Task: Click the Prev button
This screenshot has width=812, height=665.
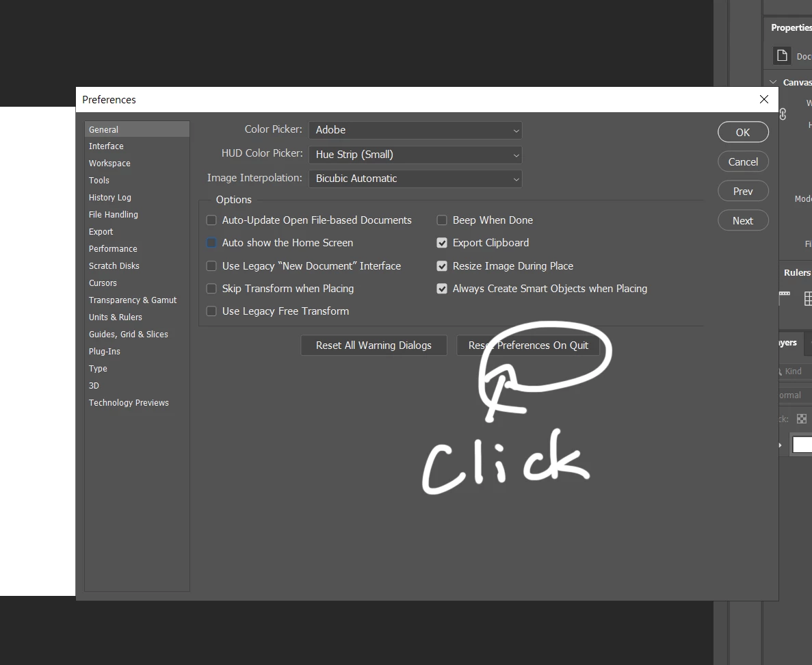Action: [x=743, y=191]
